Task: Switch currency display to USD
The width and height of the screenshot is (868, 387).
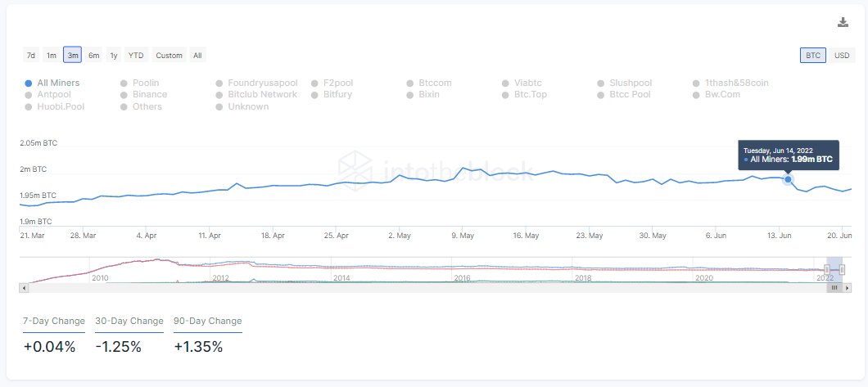Action: click(841, 56)
